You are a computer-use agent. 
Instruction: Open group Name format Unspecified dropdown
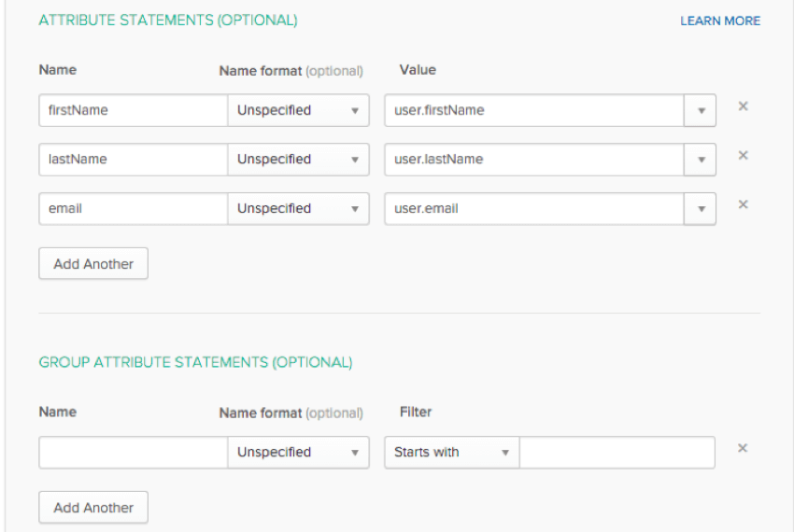click(298, 453)
